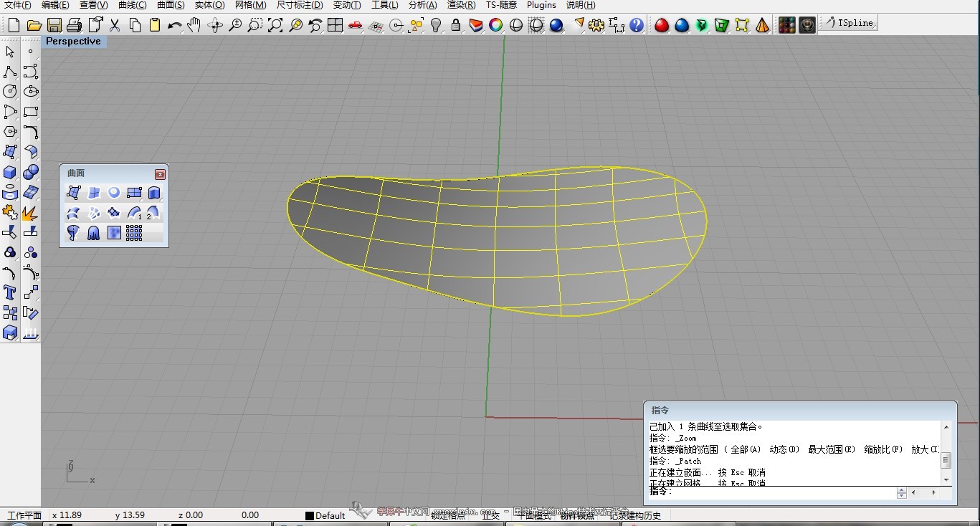Image resolution: width=980 pixels, height=526 pixels.
Task: Toggle 平面模式 in status bar
Action: [x=535, y=515]
